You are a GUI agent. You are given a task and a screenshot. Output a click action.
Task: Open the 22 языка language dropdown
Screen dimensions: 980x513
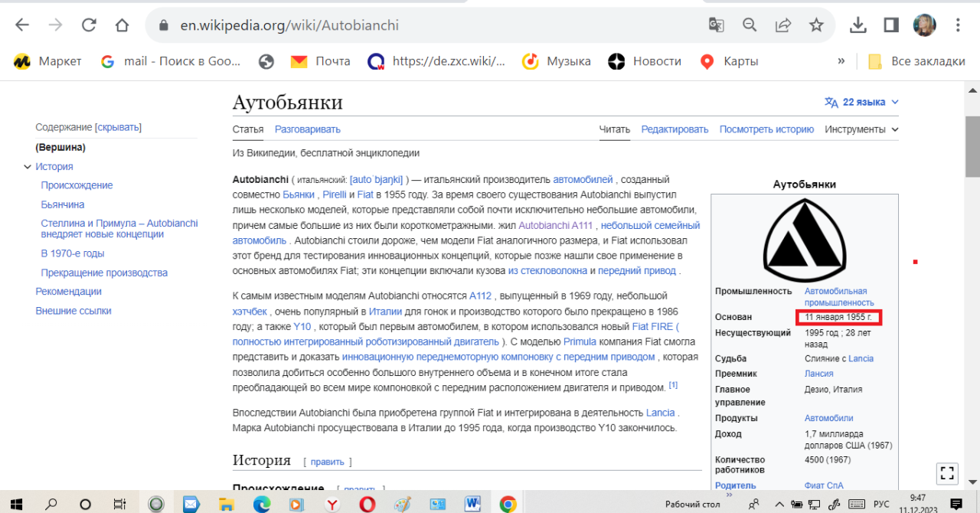pos(861,102)
